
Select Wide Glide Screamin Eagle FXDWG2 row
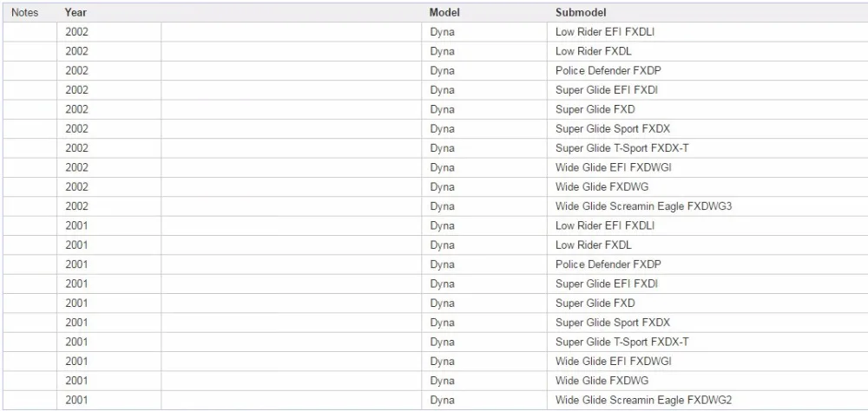point(434,400)
